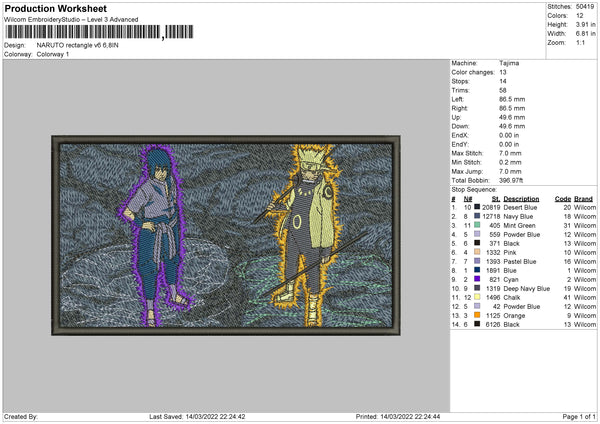600x424 pixels.
Task: Click 'Pink' description text
Action: tap(510, 253)
